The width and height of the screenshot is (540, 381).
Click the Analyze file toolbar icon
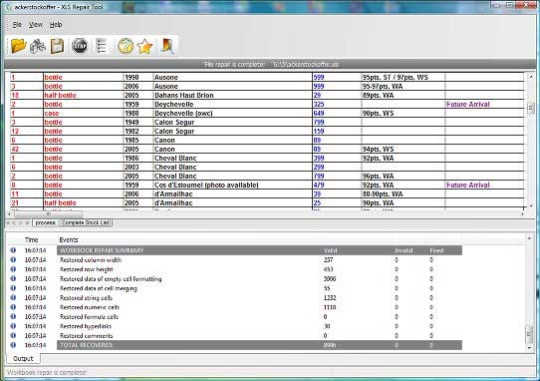(38, 46)
